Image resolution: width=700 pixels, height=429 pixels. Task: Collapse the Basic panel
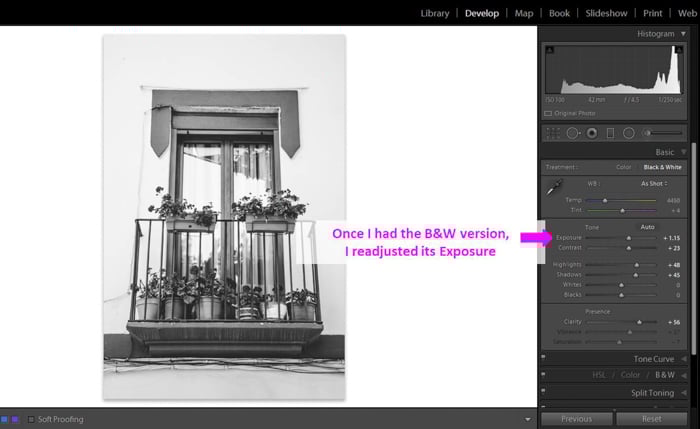click(683, 152)
